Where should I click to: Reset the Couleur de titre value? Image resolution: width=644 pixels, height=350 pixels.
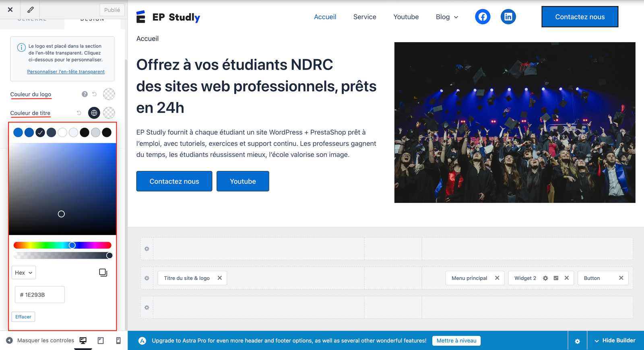coord(79,113)
